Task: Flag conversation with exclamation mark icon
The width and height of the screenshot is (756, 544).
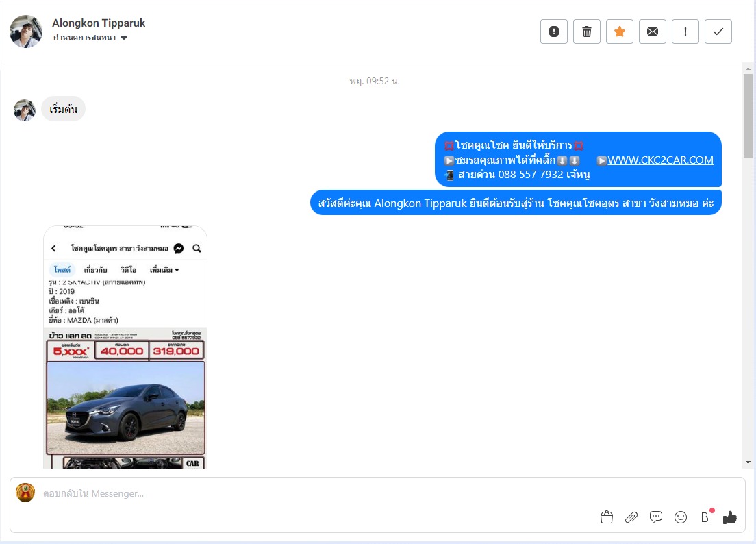Action: tap(685, 32)
